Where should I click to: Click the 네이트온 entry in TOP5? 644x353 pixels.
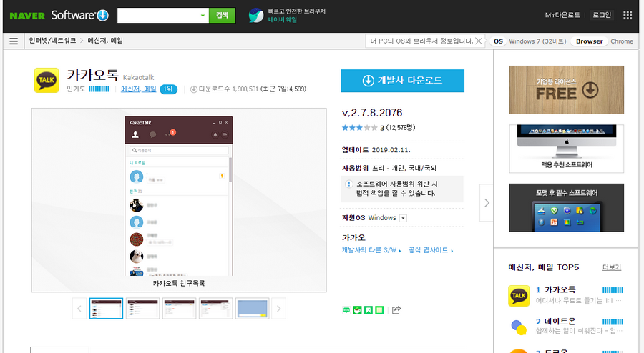click(x=560, y=322)
